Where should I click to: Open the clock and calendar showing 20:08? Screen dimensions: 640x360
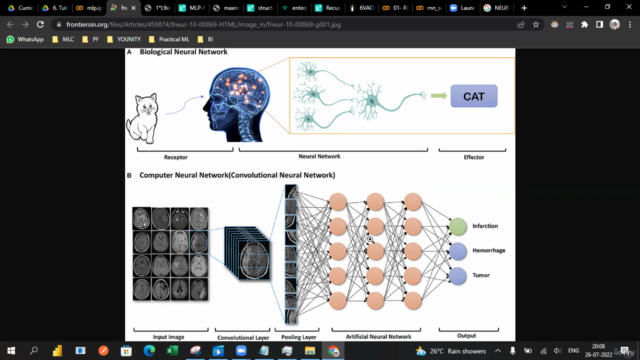point(598,351)
